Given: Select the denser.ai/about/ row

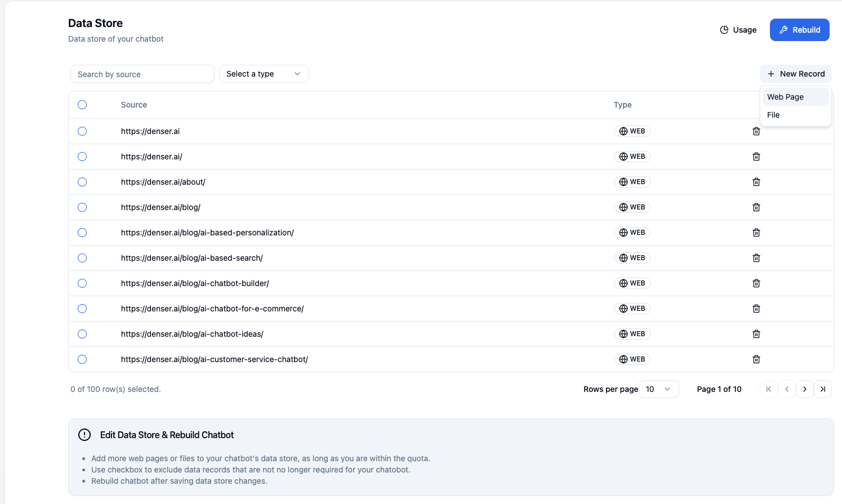Looking at the screenshot, I should 82,182.
